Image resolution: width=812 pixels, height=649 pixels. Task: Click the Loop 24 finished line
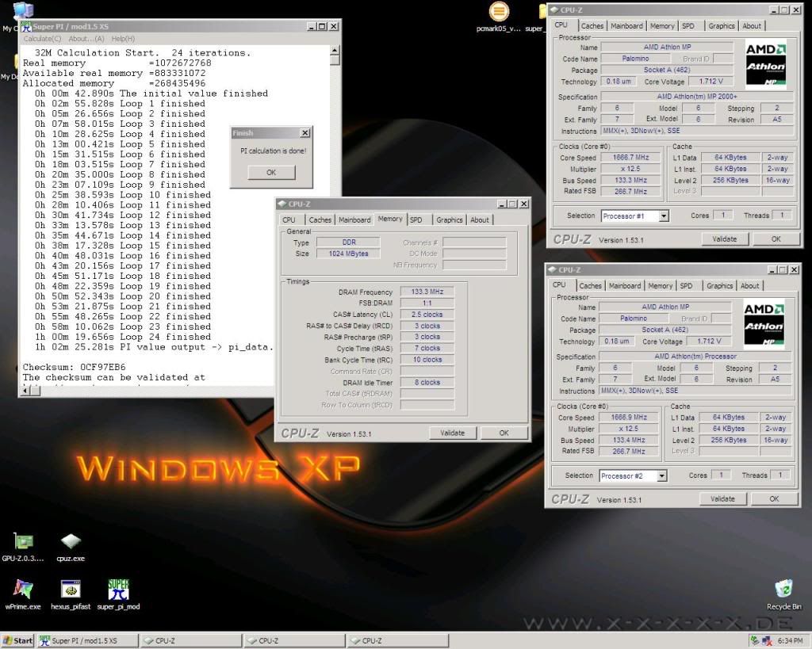coord(123,337)
